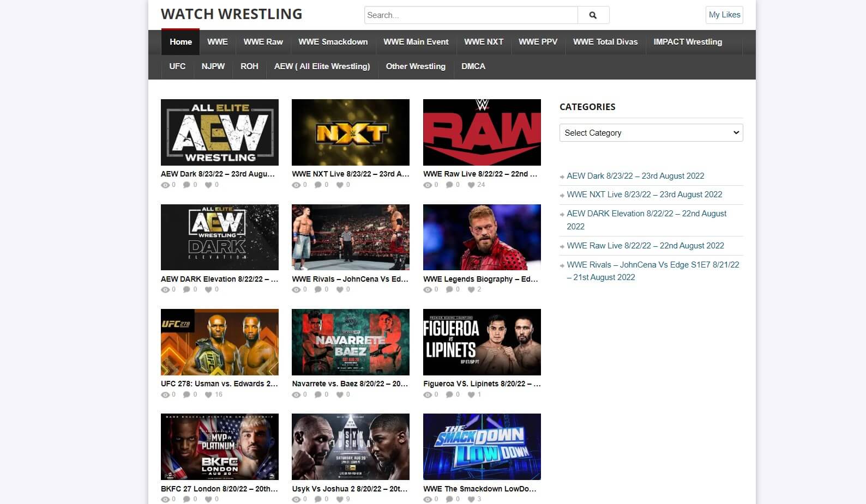Like the WWE NXT Live 8/23/22 post
Image resolution: width=866 pixels, height=504 pixels.
tap(340, 185)
